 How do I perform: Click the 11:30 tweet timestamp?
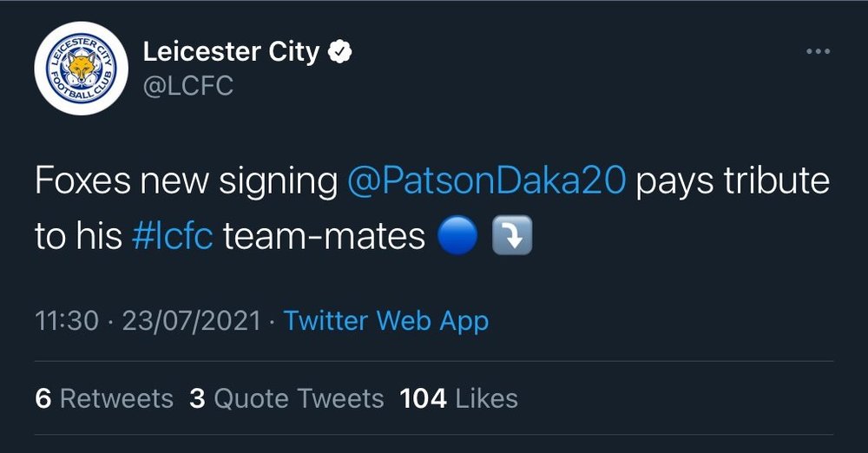click(x=67, y=320)
